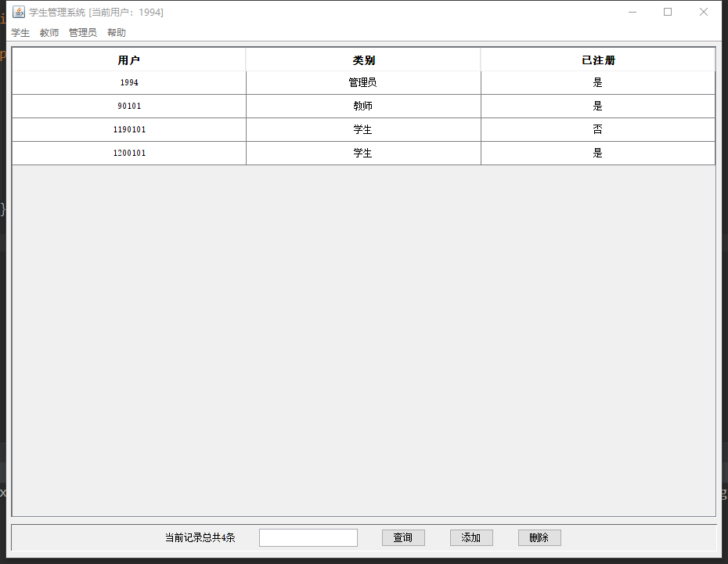Select 是 cell in row 1994

tap(598, 83)
